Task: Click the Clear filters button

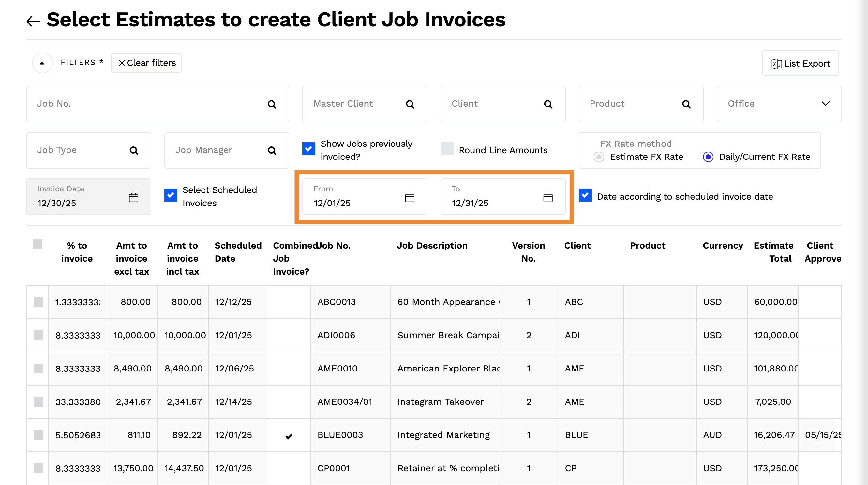Action: point(147,63)
